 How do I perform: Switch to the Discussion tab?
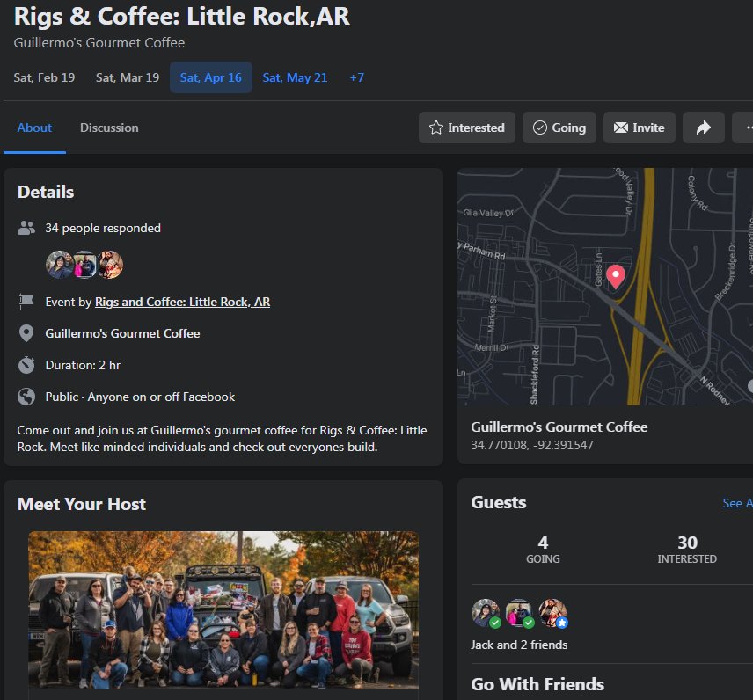tap(109, 128)
